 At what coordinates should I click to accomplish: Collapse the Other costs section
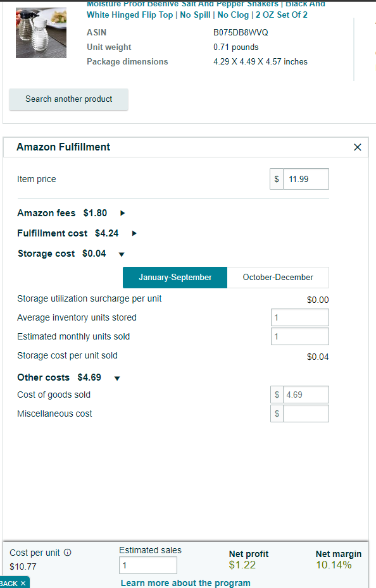click(x=117, y=378)
